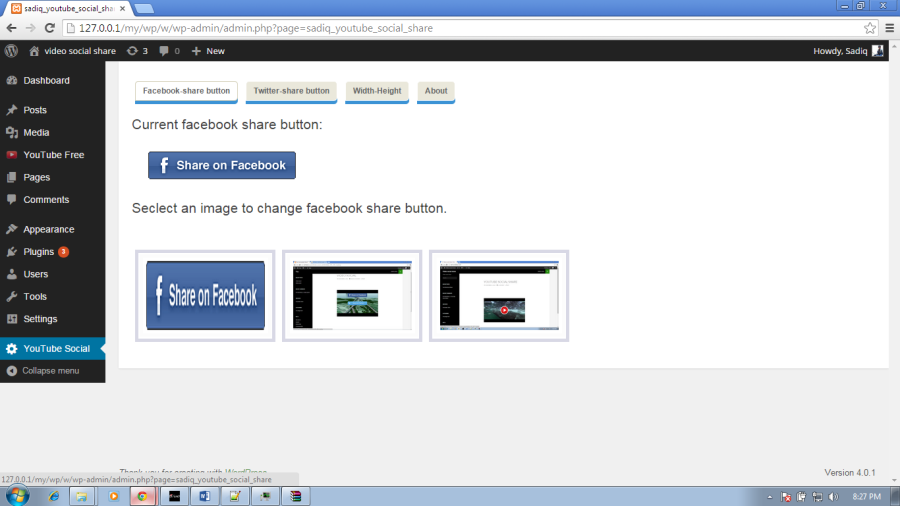This screenshot has width=900, height=506.
Task: Click the YouTube Social gear icon
Action: point(11,348)
